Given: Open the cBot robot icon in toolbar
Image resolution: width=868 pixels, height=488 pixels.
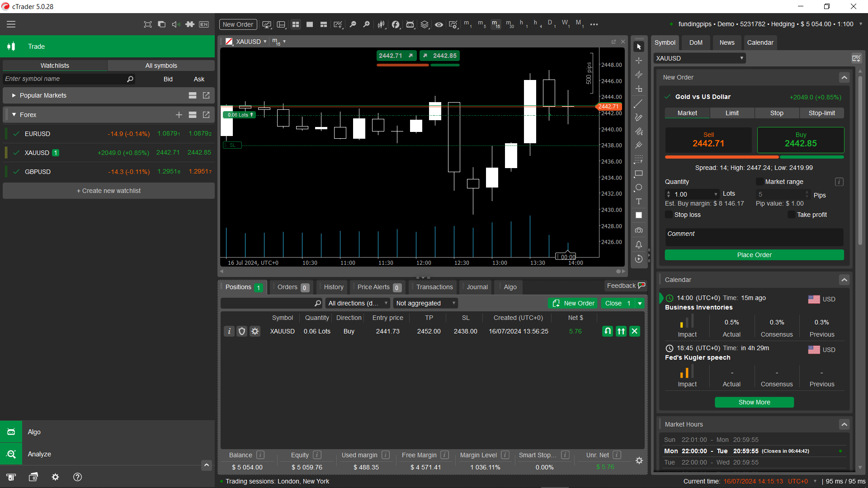Looking at the screenshot, I should [410, 24].
